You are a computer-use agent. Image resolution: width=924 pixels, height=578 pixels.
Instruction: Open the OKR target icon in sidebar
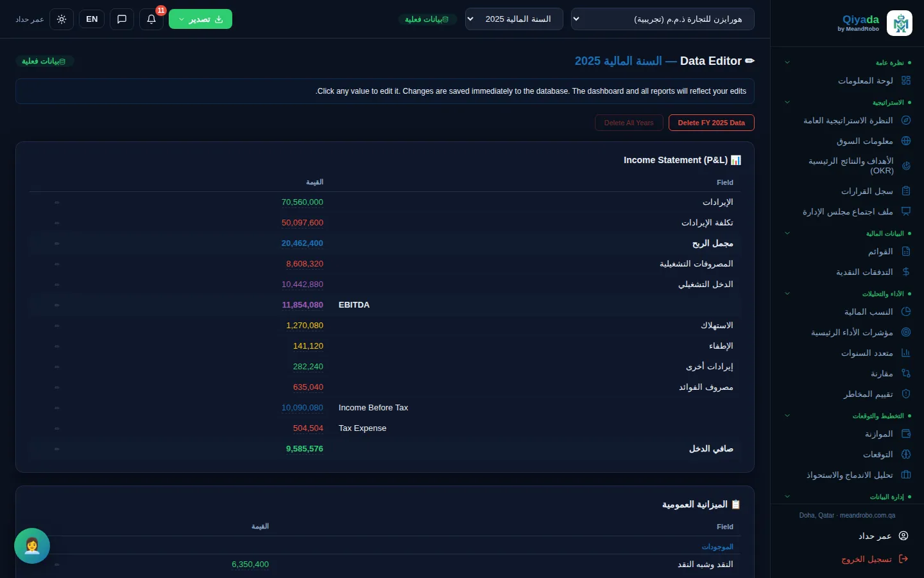[x=906, y=166]
